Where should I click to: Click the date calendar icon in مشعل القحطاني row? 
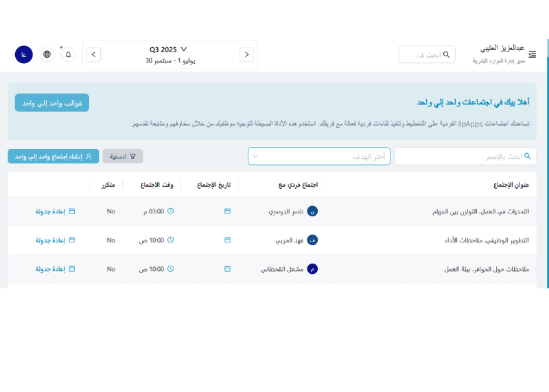pyautogui.click(x=227, y=269)
